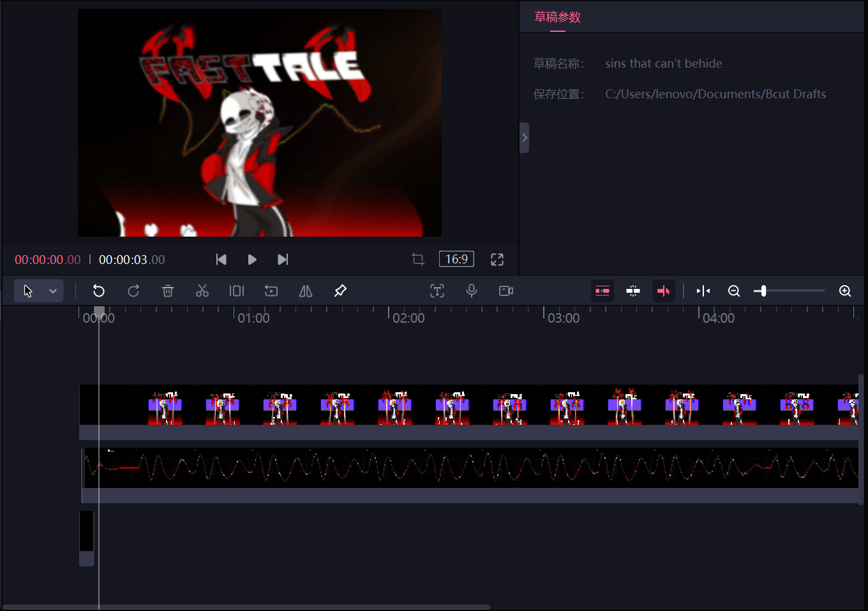Click the vertical timeline scrollbar
This screenshot has width=868, height=611.
(x=862, y=439)
